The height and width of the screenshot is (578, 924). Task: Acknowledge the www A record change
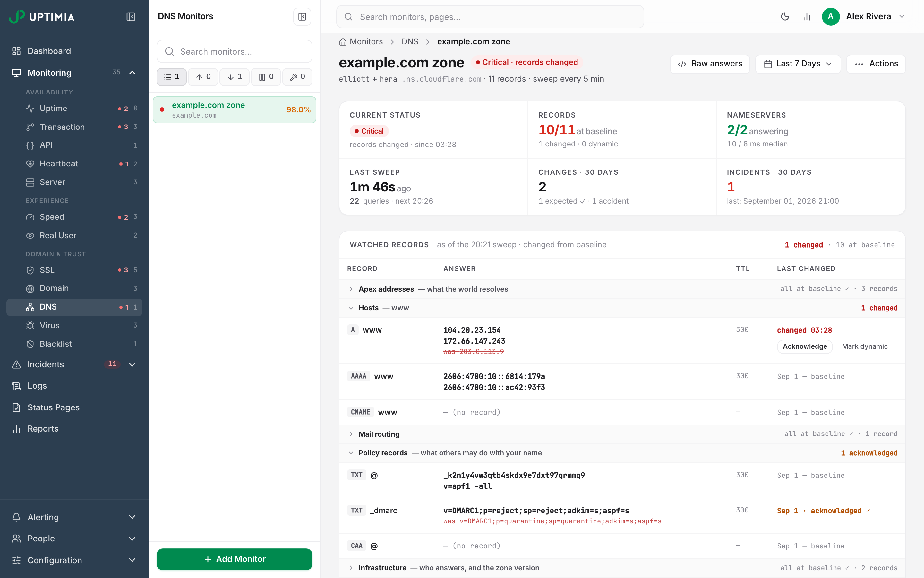click(x=805, y=346)
